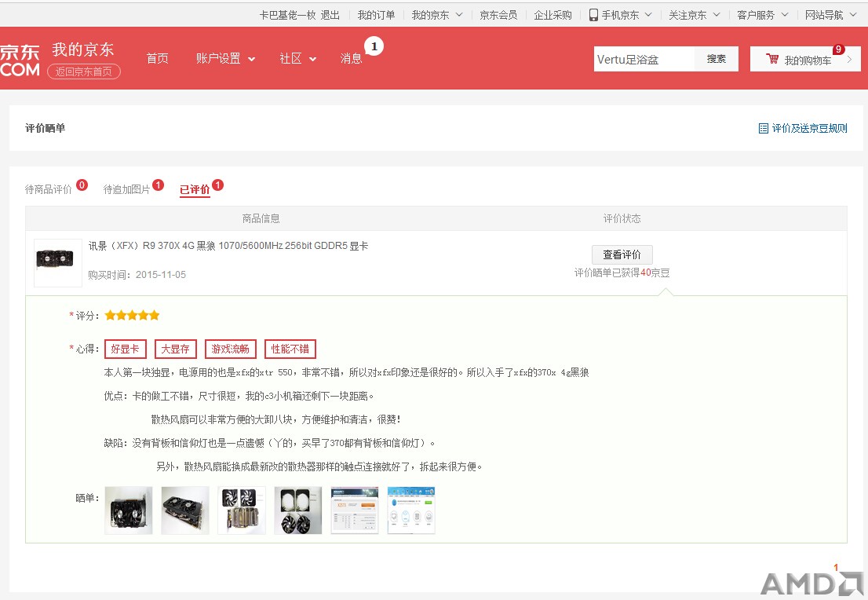The height and width of the screenshot is (600, 868).
Task: Click the 搜索 button
Action: (x=717, y=59)
